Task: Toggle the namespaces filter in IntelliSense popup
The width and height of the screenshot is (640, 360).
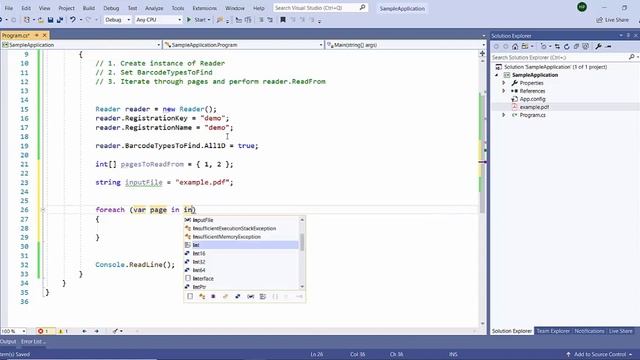Action: click(x=275, y=296)
